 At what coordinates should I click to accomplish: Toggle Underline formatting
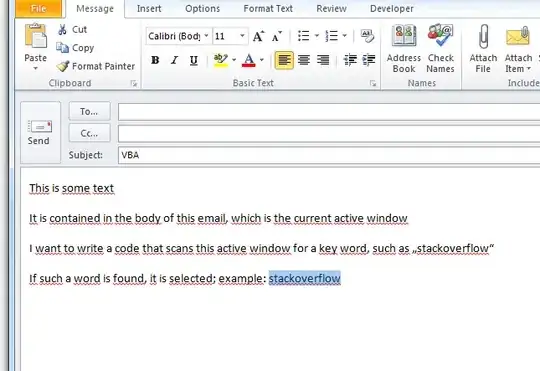point(194,60)
